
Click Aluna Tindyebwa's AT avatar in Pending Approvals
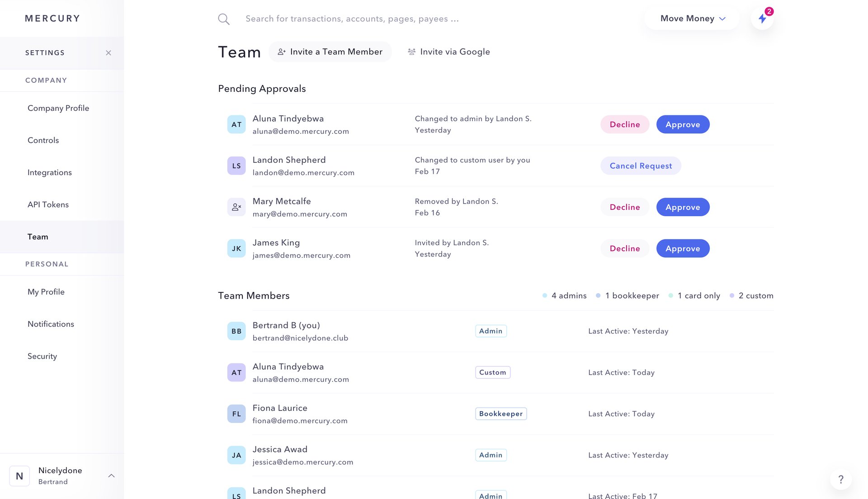tap(236, 124)
